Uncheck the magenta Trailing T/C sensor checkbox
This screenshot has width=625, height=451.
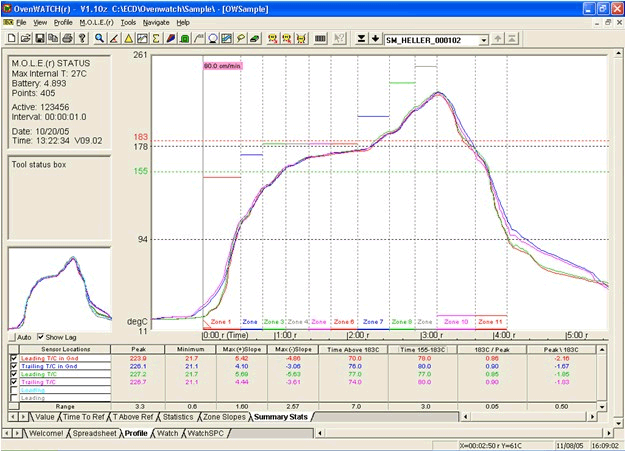coord(14,382)
